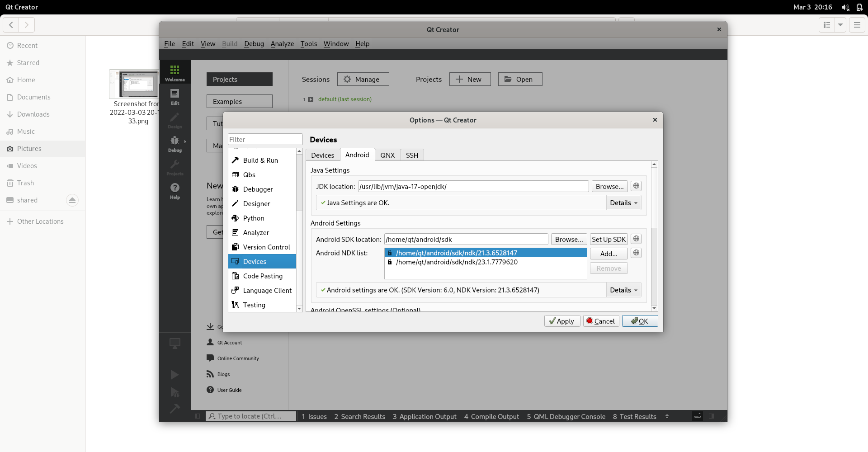Click settings panel scrollbar down arrow

(654, 308)
